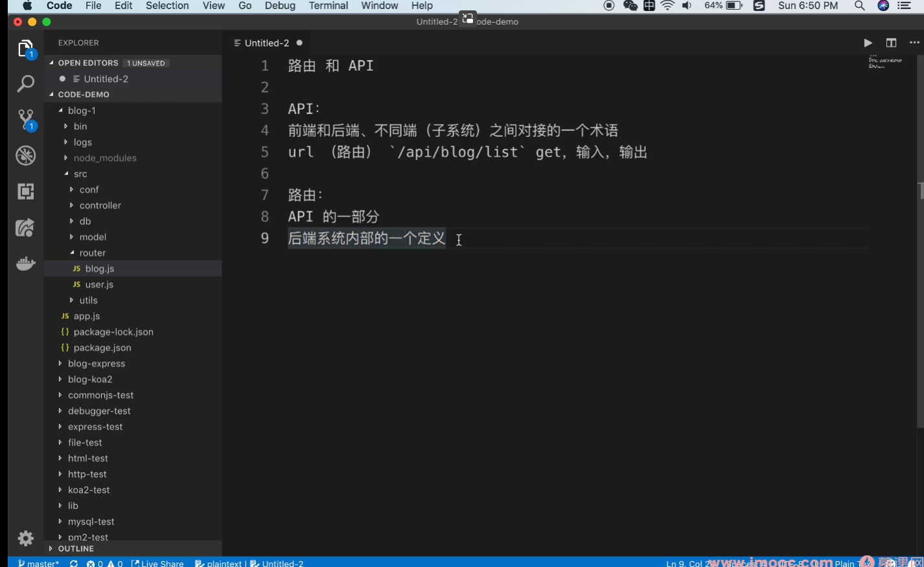
Task: Open the Source Control view
Action: tap(25, 120)
